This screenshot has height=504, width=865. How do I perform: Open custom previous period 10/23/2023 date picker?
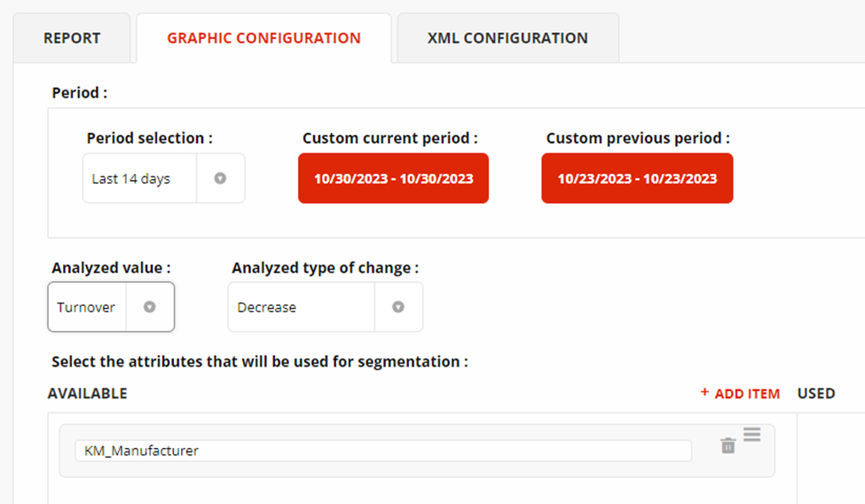(x=637, y=178)
